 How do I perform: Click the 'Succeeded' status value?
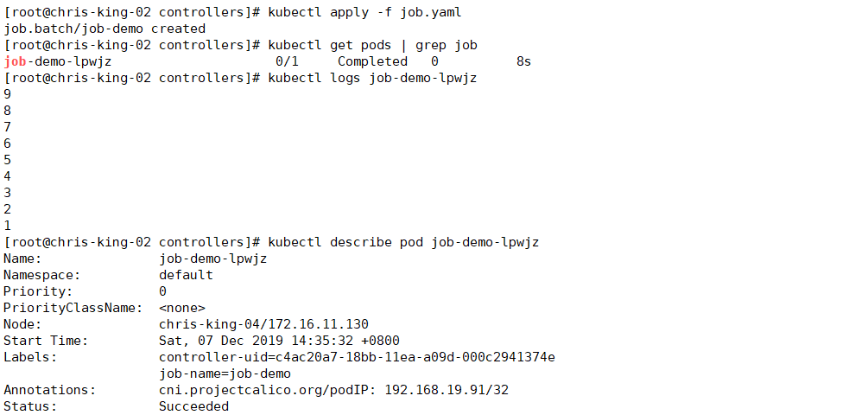[x=193, y=406]
